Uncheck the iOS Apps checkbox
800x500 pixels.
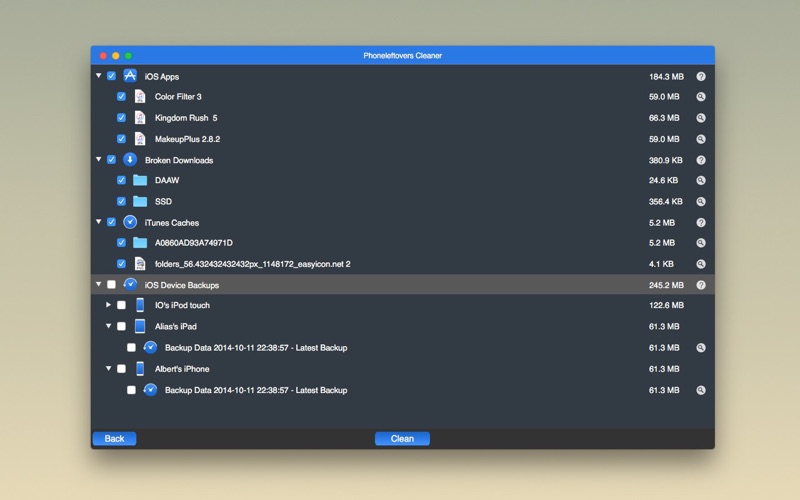[x=111, y=76]
